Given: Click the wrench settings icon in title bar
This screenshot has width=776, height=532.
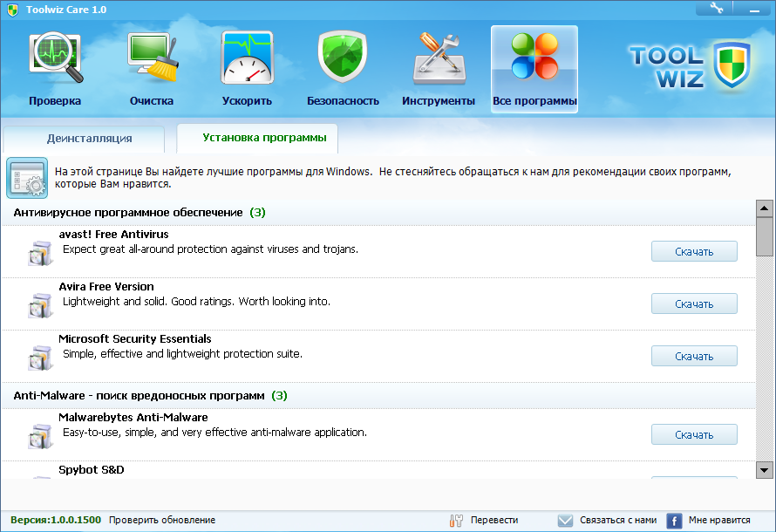Looking at the screenshot, I should 717,8.
